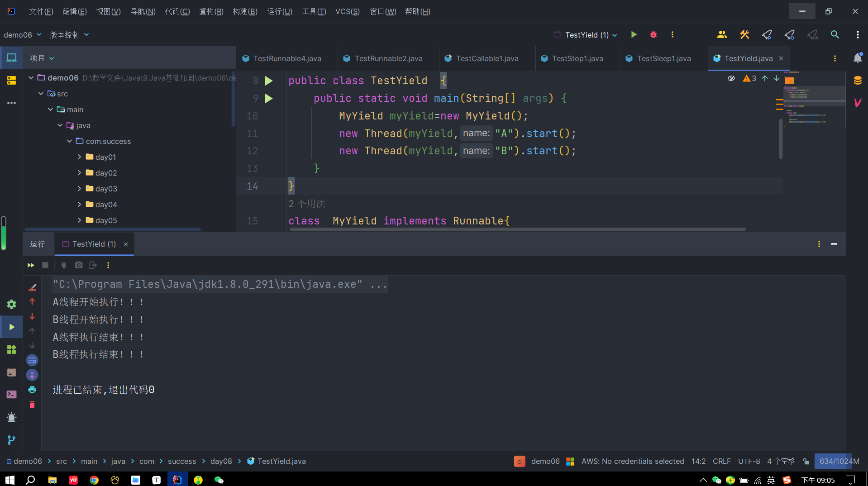Screen dimensions: 868x486
Task: Minimize run panel with hide button
Action: pyautogui.click(x=834, y=244)
